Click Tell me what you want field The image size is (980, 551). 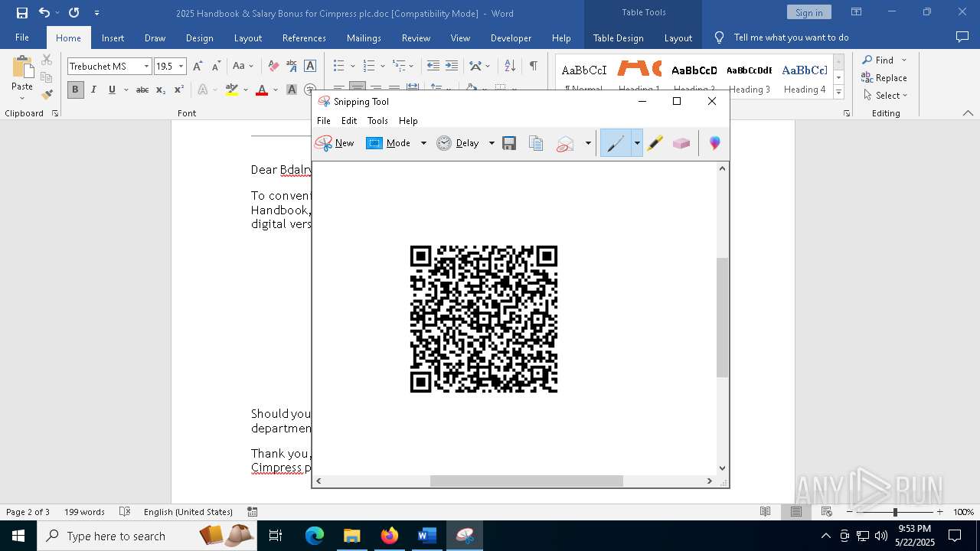tap(791, 37)
